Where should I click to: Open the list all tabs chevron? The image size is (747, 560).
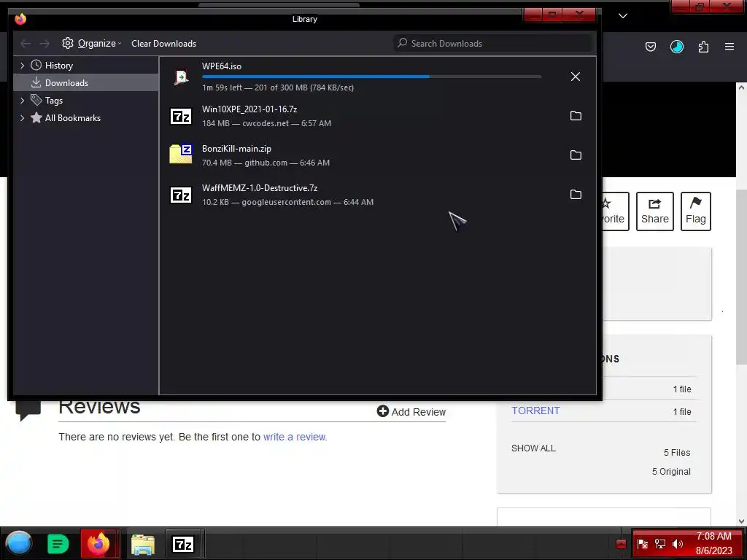tap(623, 16)
